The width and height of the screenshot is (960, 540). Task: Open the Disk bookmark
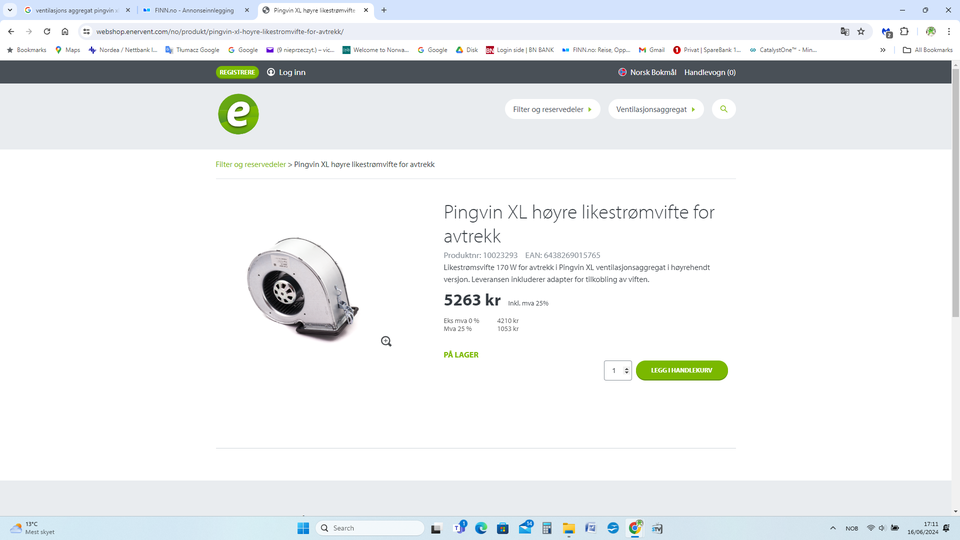pos(467,50)
